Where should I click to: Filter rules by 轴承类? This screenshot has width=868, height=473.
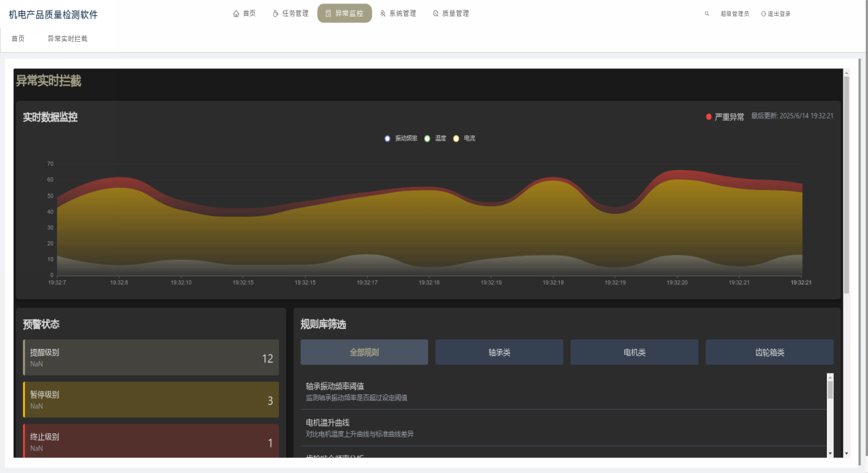coord(499,352)
